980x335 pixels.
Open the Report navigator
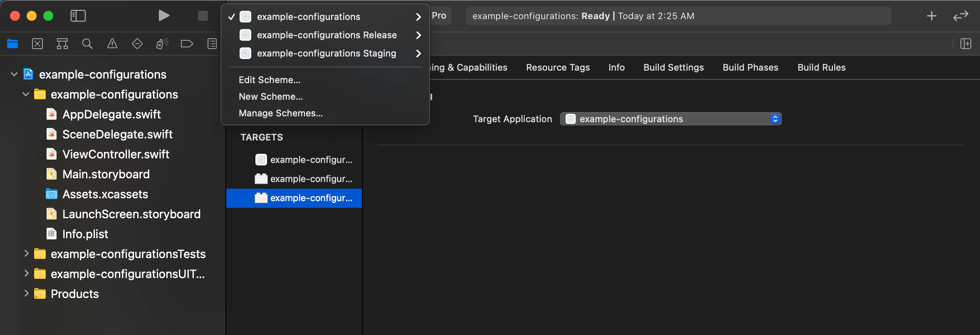212,44
